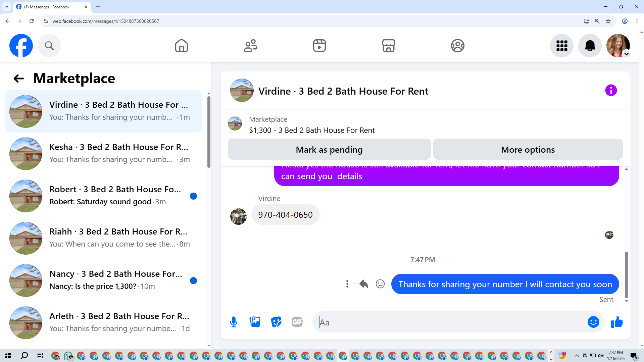Focus the message input field
This screenshot has width=644, height=362.
tap(450, 322)
